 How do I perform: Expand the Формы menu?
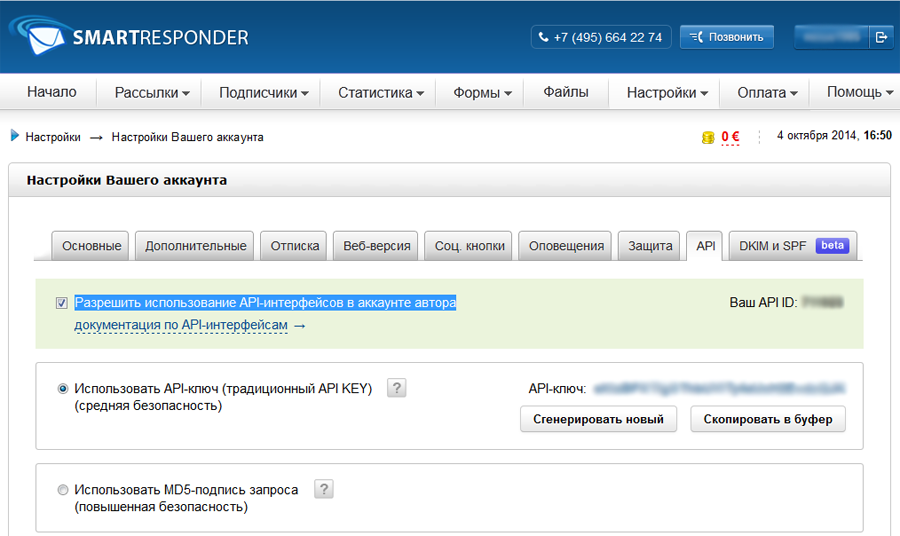(x=482, y=92)
